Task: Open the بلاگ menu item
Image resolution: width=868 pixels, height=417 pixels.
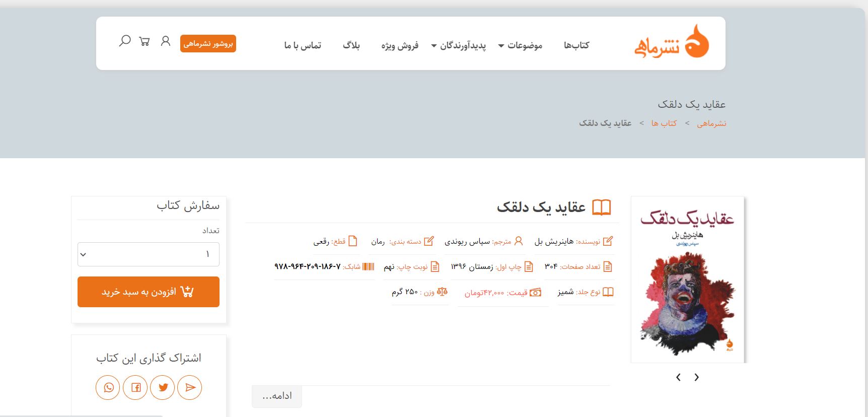Action: click(x=351, y=45)
